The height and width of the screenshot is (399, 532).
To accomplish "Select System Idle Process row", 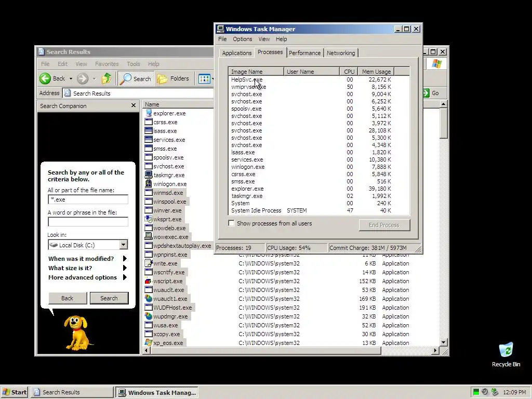I will pos(319,210).
